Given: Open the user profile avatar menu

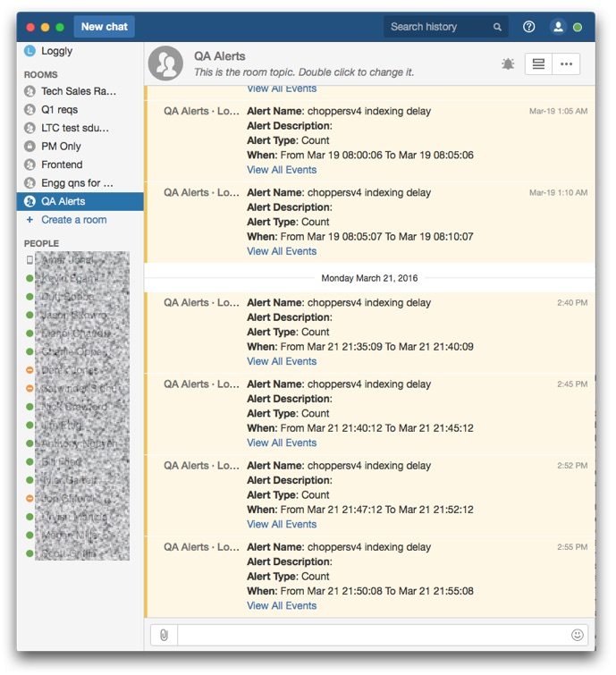Looking at the screenshot, I should (x=558, y=27).
